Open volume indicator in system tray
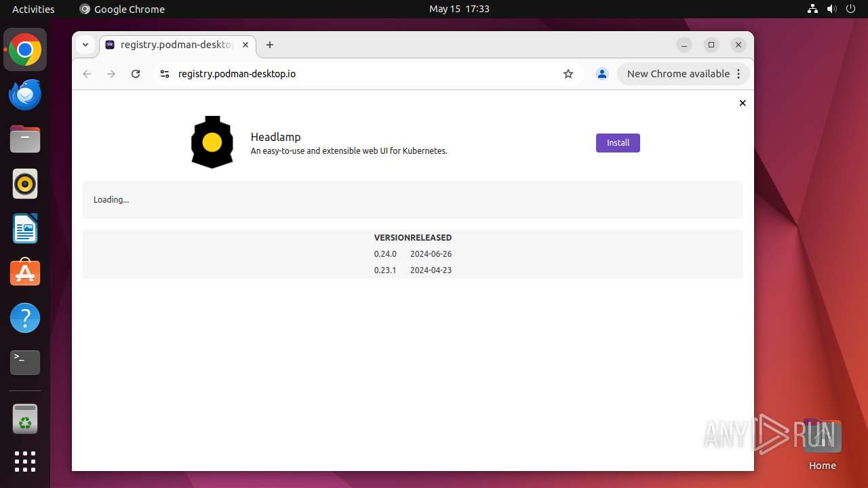868x488 pixels. coord(831,9)
